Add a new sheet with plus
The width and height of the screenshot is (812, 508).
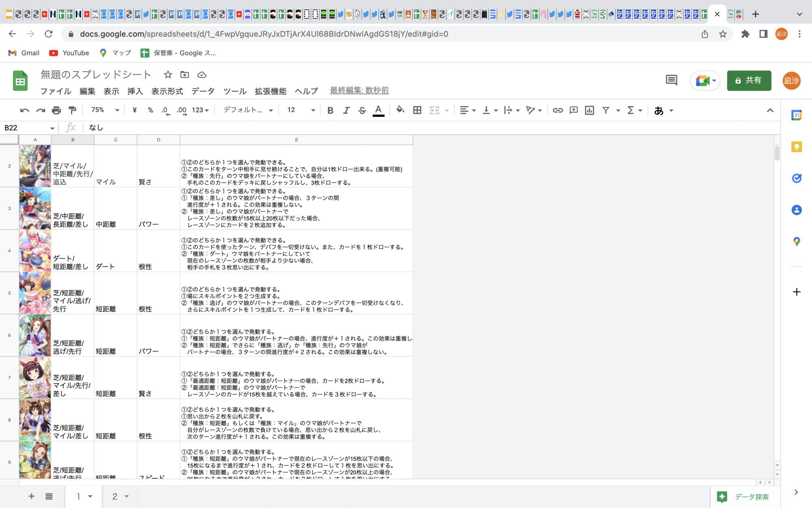[x=31, y=496]
